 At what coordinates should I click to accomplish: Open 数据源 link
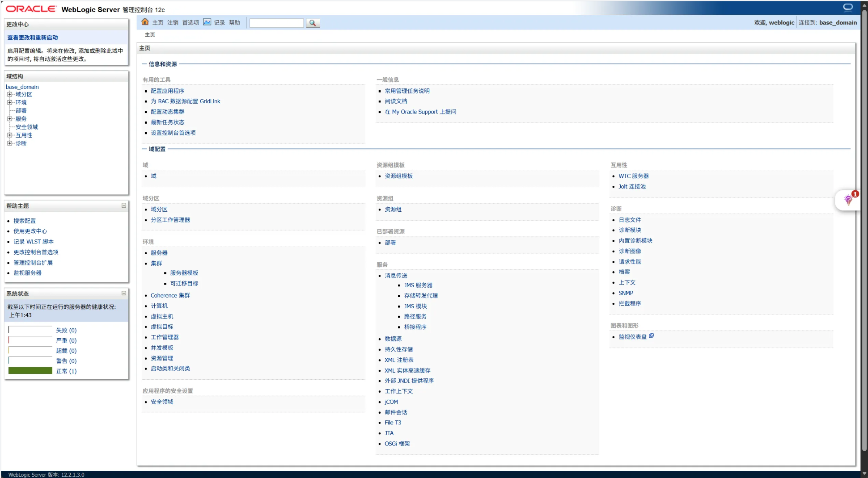click(393, 339)
